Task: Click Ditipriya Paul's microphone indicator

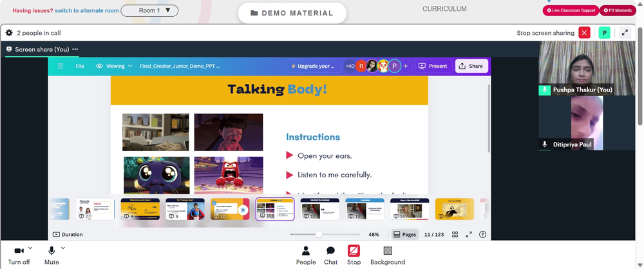Action: coord(545,144)
